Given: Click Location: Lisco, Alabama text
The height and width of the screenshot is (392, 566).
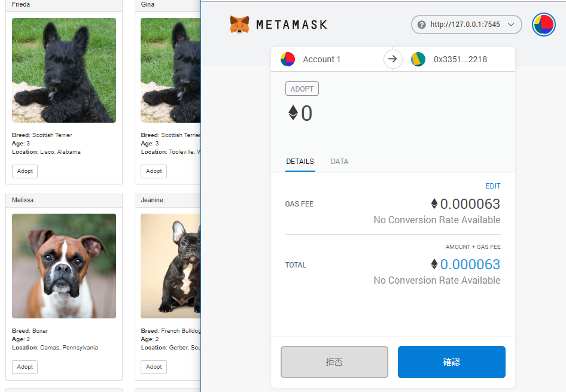Looking at the screenshot, I should click(46, 152).
